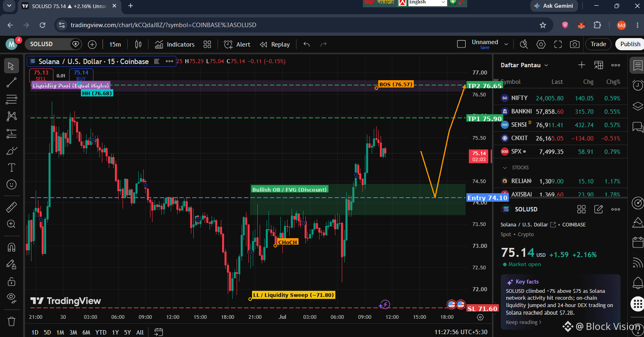The image size is (644, 337).
Task: Select the cursor arrow tool
Action: [x=11, y=66]
